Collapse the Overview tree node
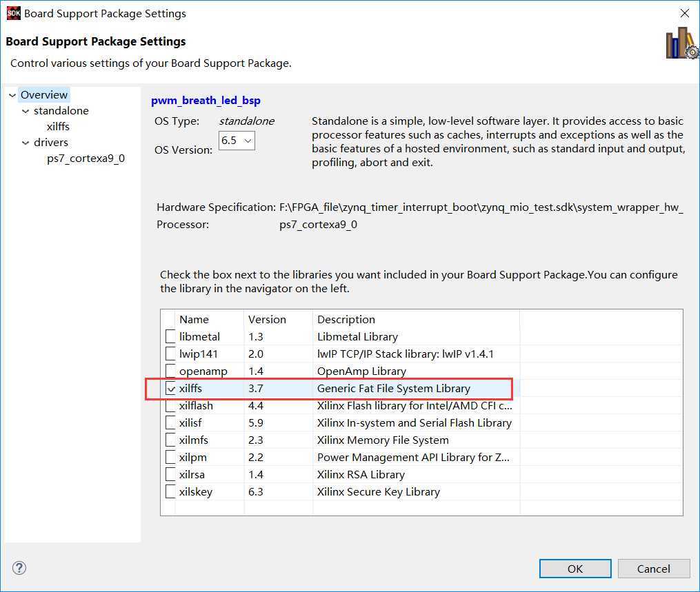The height and width of the screenshot is (592, 700). click(x=12, y=95)
